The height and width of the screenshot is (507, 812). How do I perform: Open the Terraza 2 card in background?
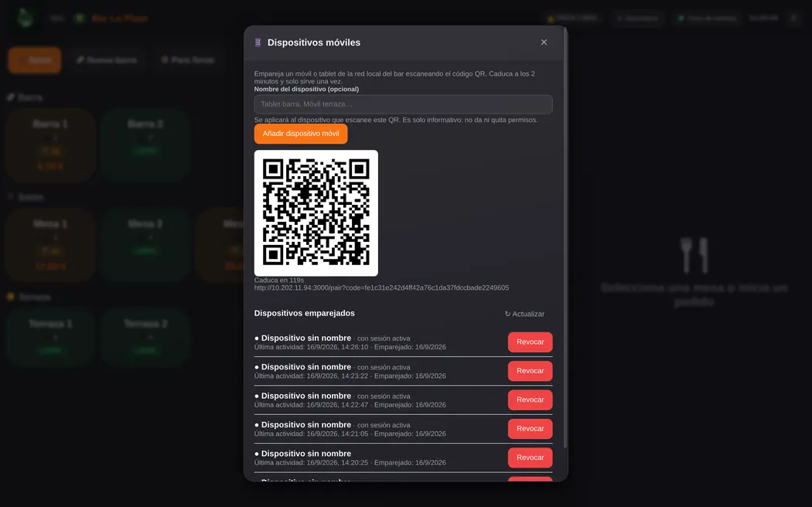[x=145, y=337]
